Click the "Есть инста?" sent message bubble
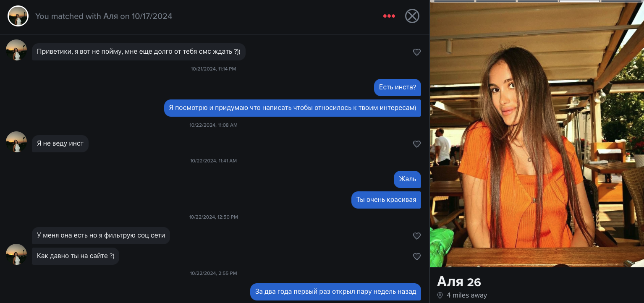This screenshot has height=303, width=644. click(x=397, y=87)
